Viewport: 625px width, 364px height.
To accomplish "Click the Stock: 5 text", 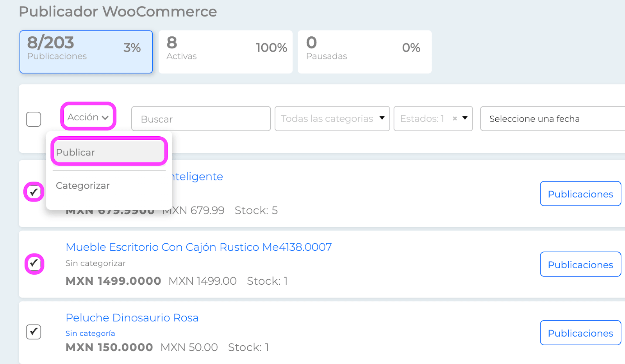I will tap(256, 211).
